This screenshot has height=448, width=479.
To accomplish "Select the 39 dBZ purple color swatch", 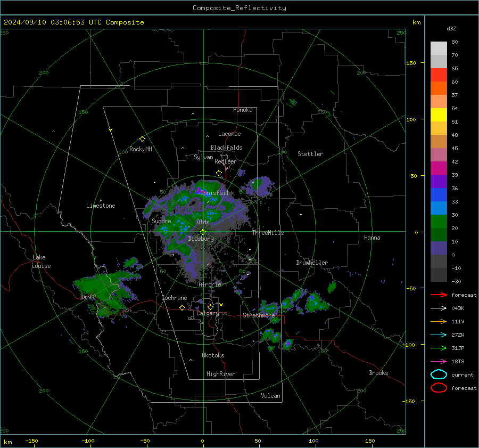I will (x=439, y=181).
